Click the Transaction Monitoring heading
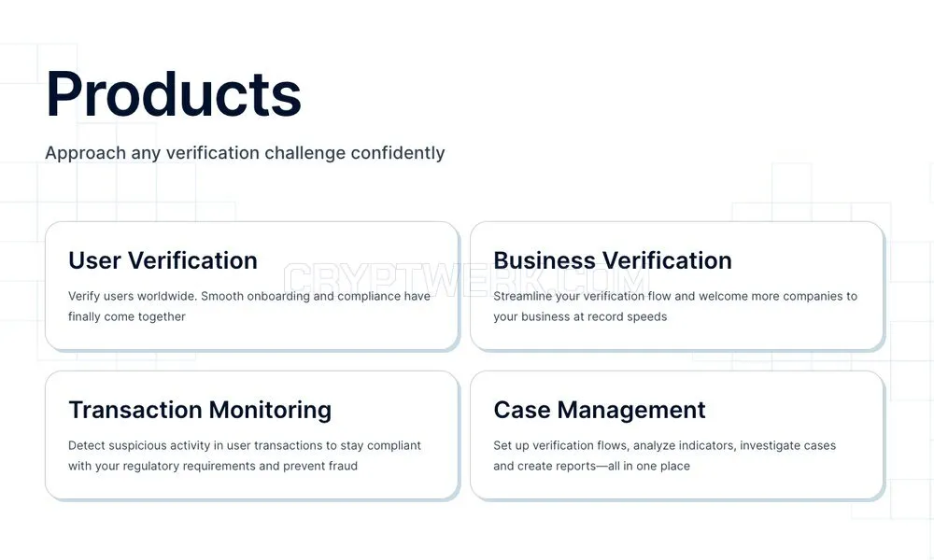934x560 pixels. [200, 410]
